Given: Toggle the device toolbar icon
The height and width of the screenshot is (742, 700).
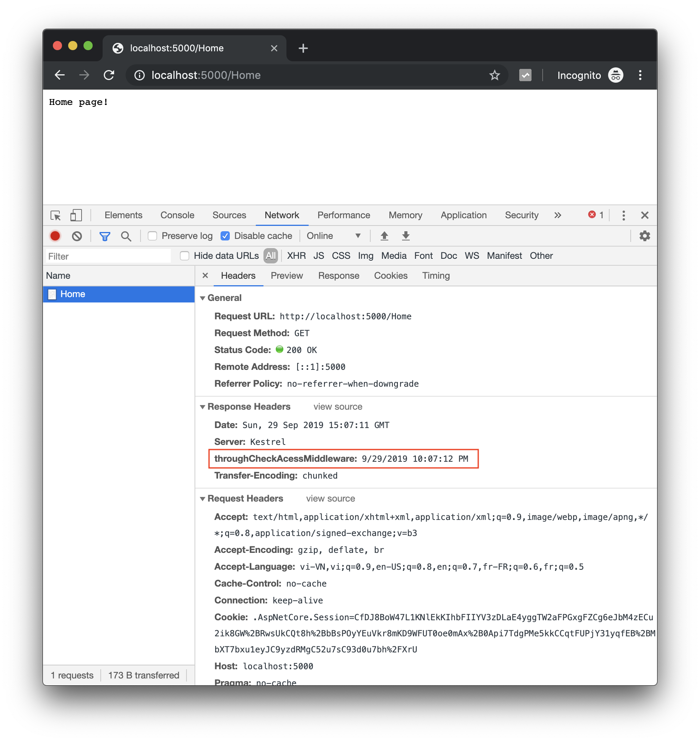Looking at the screenshot, I should tap(76, 215).
